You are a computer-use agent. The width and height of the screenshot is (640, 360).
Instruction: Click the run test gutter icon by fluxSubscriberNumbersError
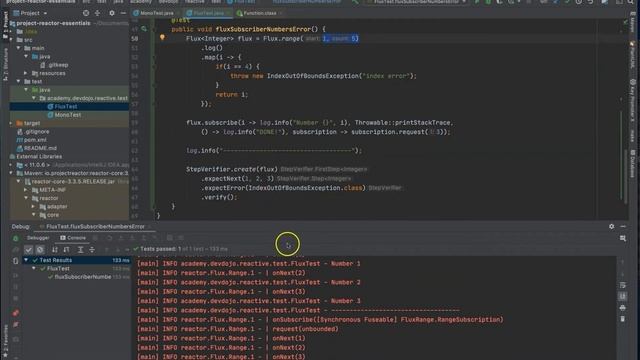(x=144, y=29)
